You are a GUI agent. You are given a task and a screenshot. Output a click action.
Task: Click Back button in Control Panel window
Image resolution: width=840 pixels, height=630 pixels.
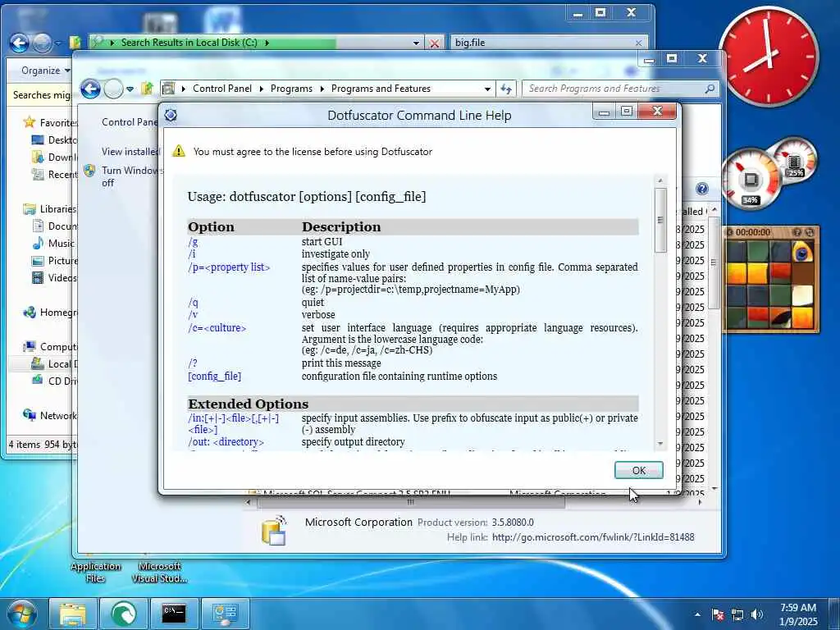[x=90, y=89]
